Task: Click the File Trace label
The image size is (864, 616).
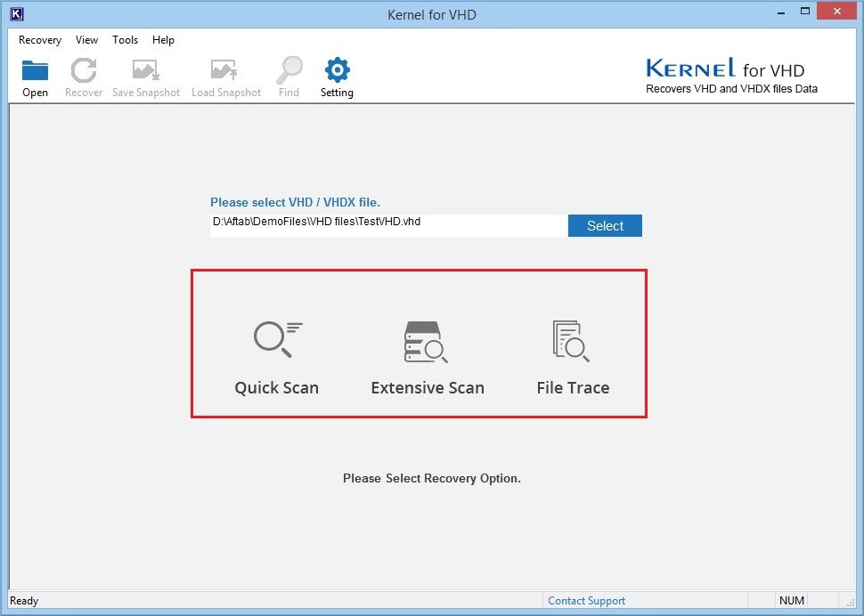Action: pyautogui.click(x=573, y=388)
